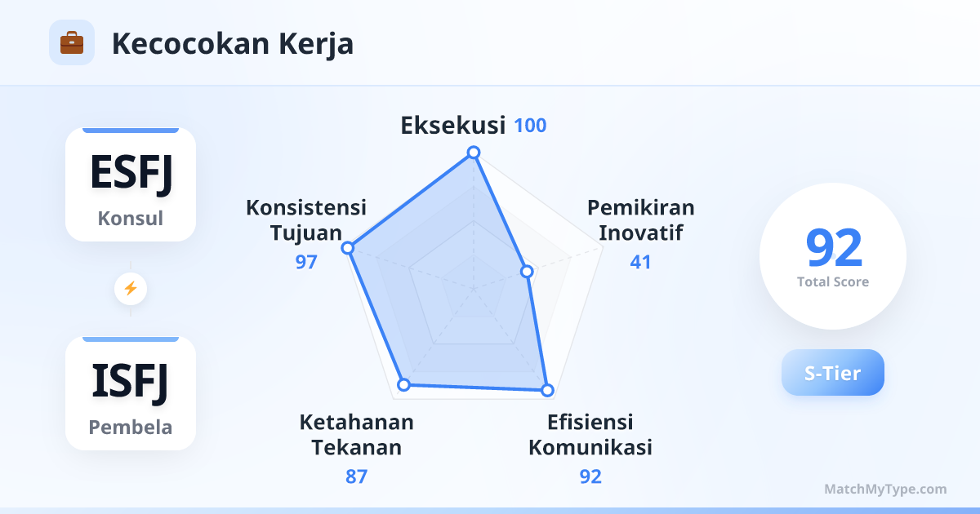Click the Eksekusi radar data point
The width and height of the screenshot is (980, 514).
(473, 153)
